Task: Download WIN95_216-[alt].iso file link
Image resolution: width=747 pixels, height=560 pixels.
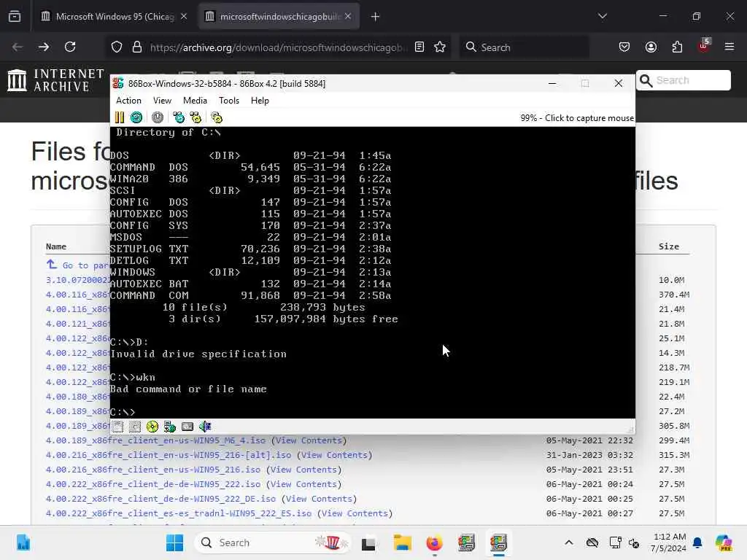Action: click(169, 455)
